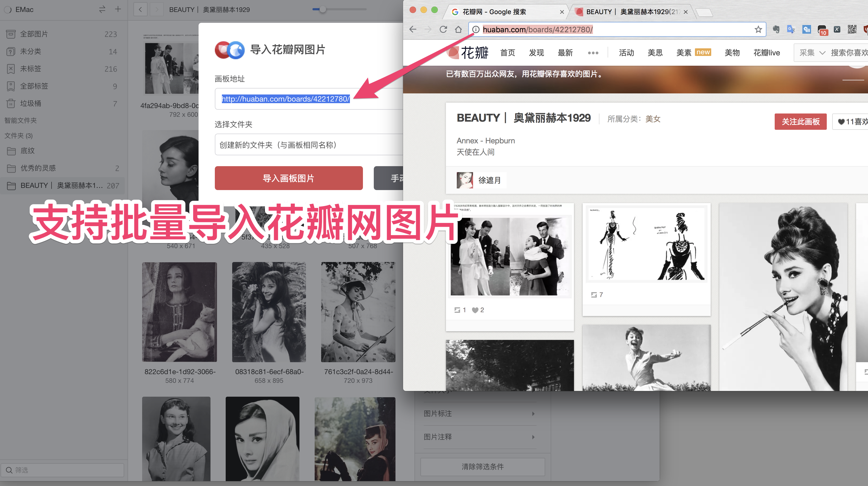This screenshot has height=486, width=868.
Task: Click the back navigation arrow in EMac
Action: pos(140,10)
